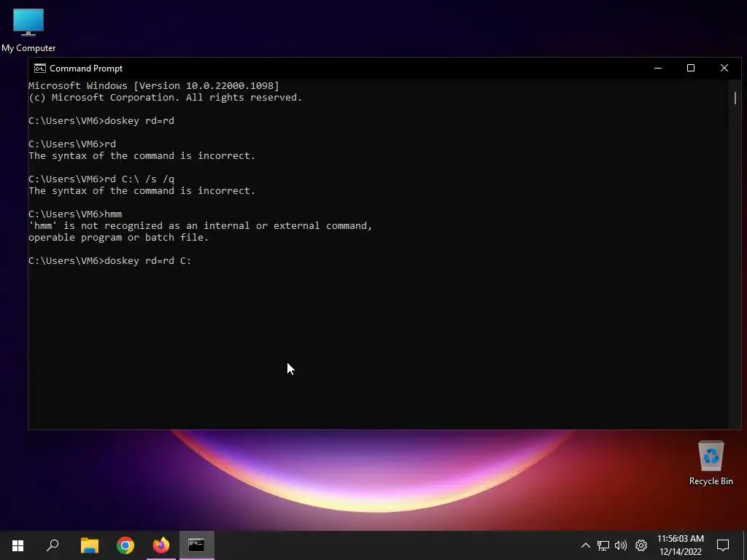Click '(c) Microsoft Corporation. All rights reserved.' text
The height and width of the screenshot is (560, 747).
click(166, 97)
